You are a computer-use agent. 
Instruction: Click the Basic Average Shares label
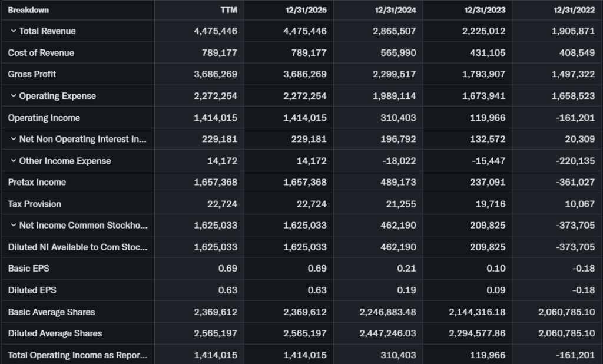[x=51, y=312]
